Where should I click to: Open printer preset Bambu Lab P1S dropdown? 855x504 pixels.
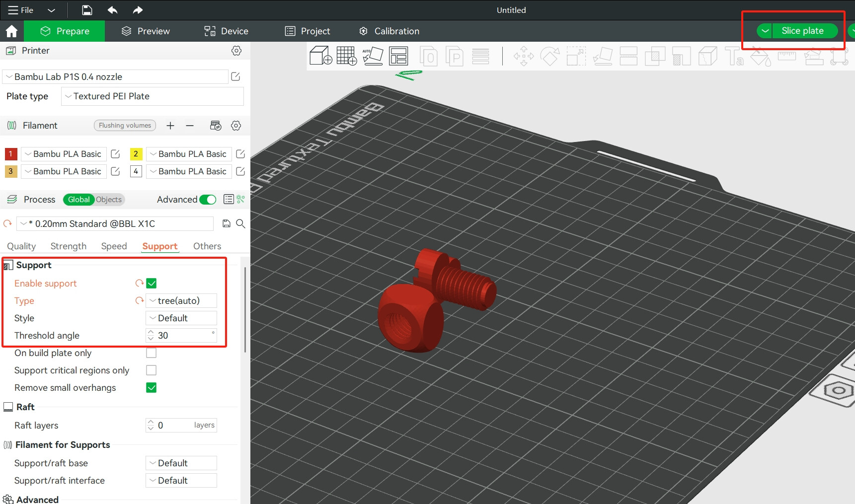115,76
